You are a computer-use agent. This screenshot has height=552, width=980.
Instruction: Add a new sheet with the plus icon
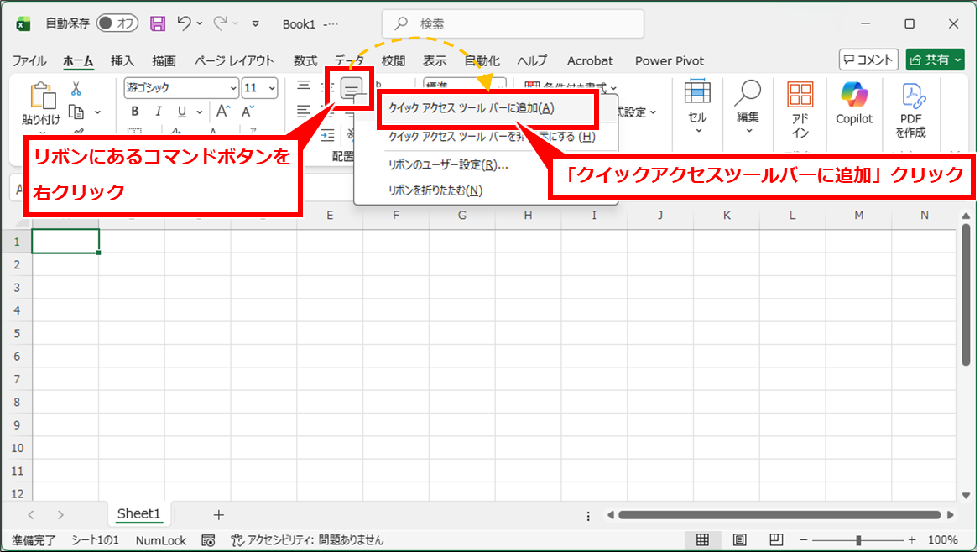pyautogui.click(x=219, y=514)
